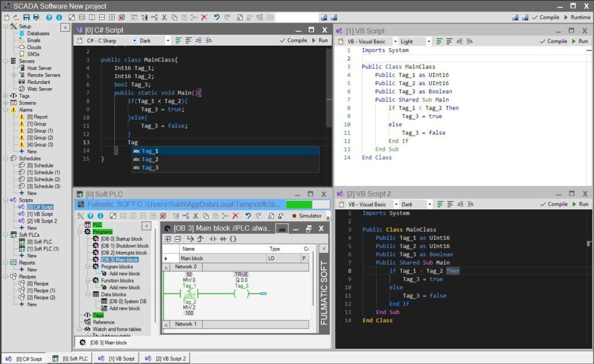
Task: Open the Dark theme dropdown in C# Script
Action: pyautogui.click(x=168, y=40)
